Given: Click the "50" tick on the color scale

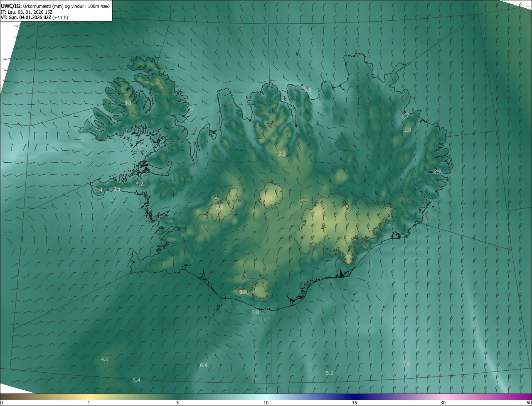Looking at the screenshot, I should (529, 403).
